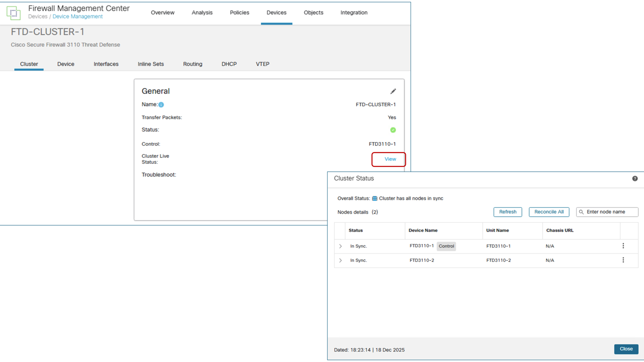
Task: Click unit name FTD3110-2 in the table
Action: (498, 260)
